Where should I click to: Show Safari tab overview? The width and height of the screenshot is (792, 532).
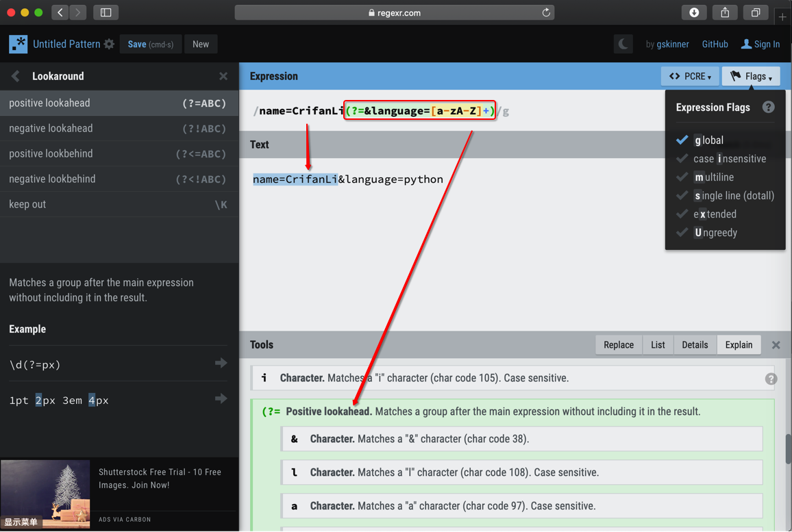pyautogui.click(x=756, y=12)
